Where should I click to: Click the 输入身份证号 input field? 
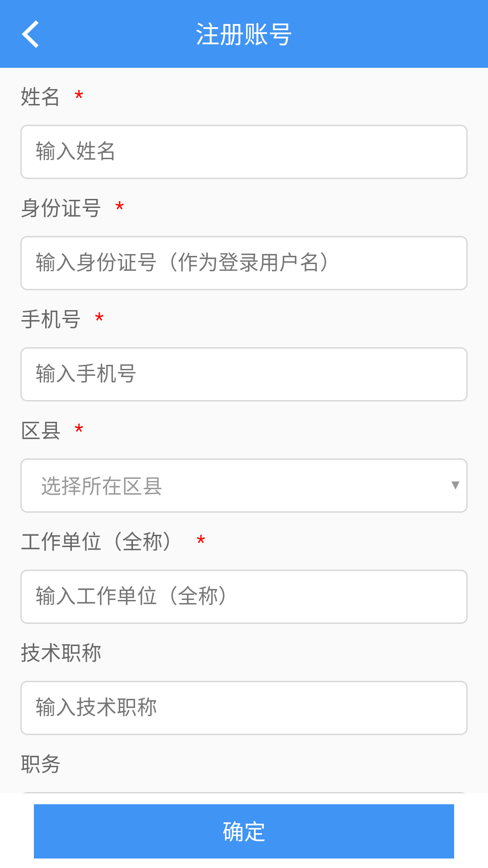(x=244, y=263)
